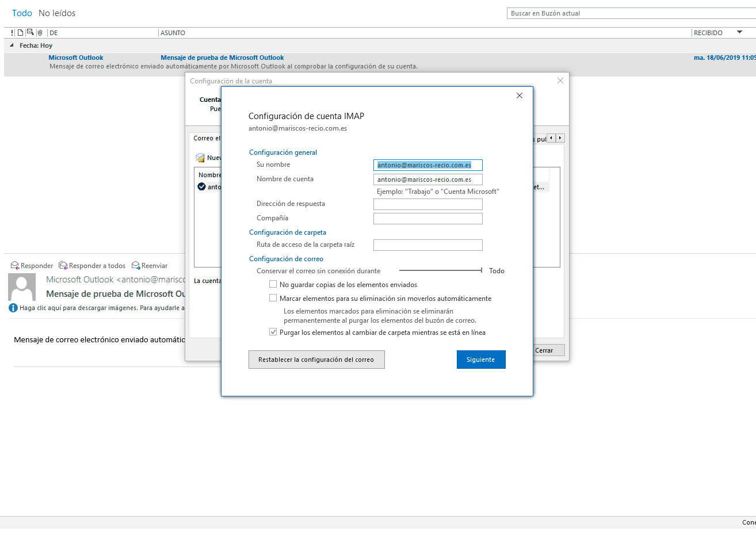
Task: Click the Configuración de carpeta heading
Action: click(288, 232)
